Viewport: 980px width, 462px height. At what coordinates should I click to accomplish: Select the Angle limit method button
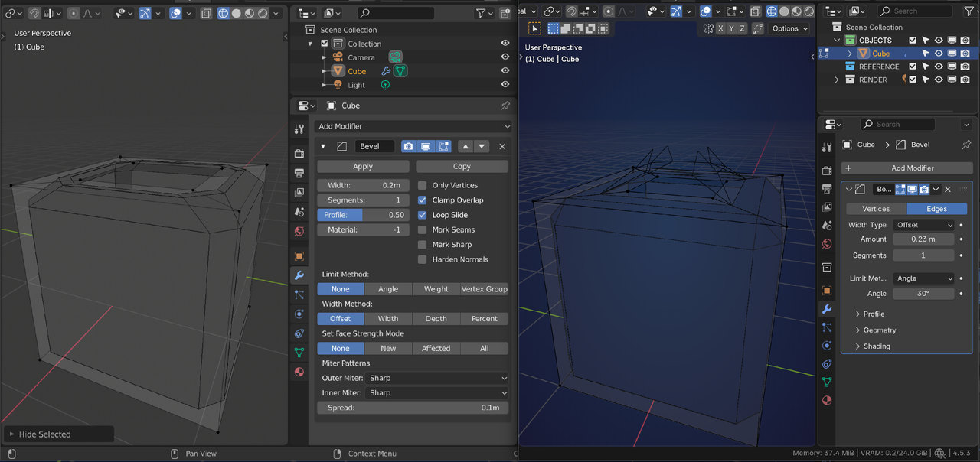(388, 289)
